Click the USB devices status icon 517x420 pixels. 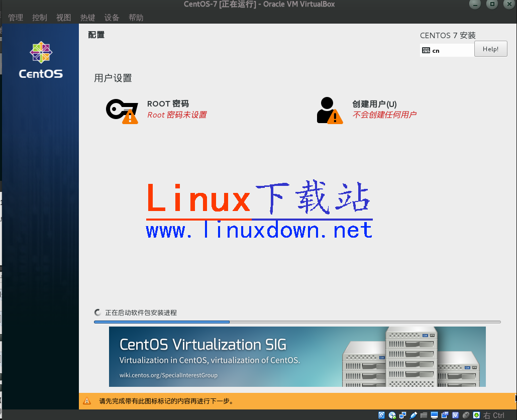413,415
